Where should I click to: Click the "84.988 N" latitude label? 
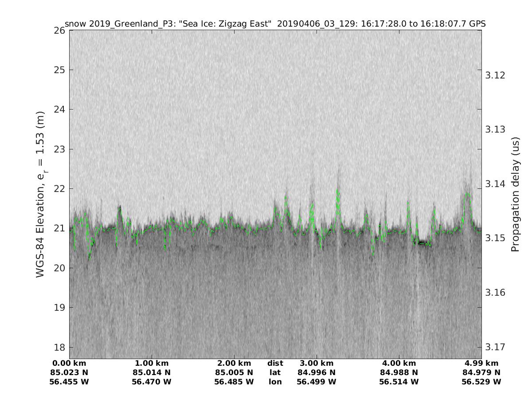point(399,372)
